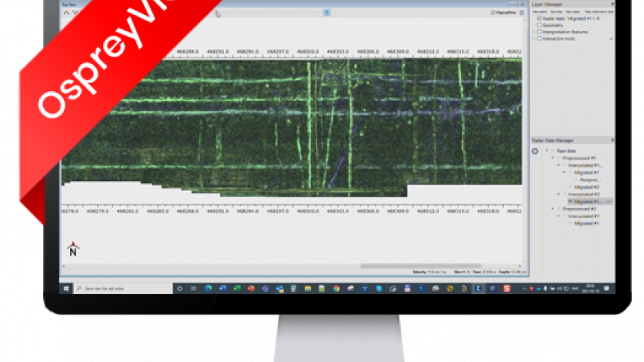Image resolution: width=644 pixels, height=362 pixels.
Task: Click the Windows taskbar search box
Action: (x=122, y=289)
